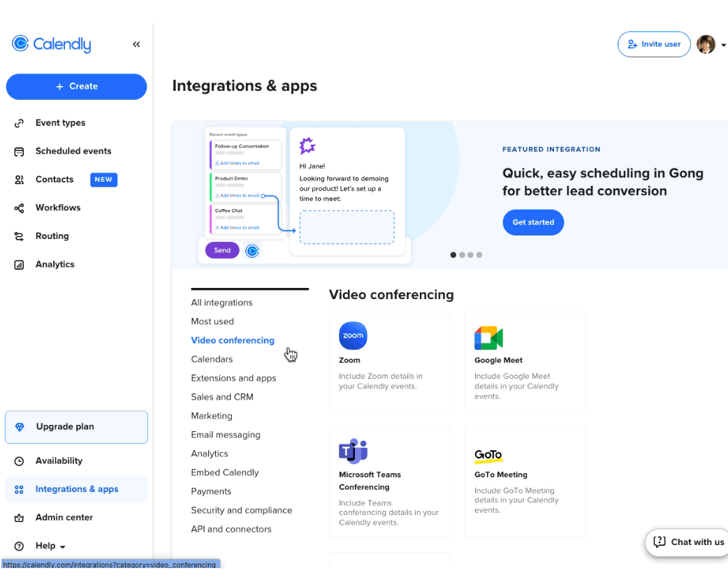
Task: Click the Google Meet logo
Action: pyautogui.click(x=488, y=338)
